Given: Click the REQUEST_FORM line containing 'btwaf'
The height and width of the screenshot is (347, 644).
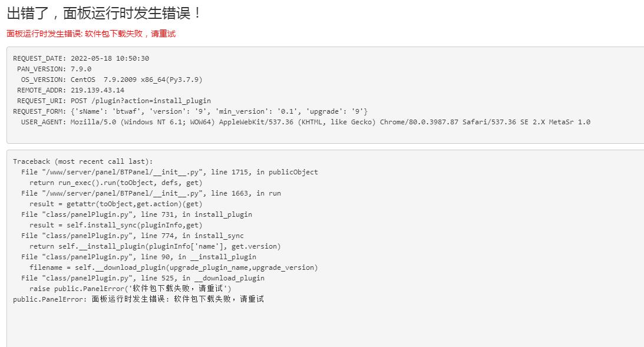Looking at the screenshot, I should [x=190, y=112].
